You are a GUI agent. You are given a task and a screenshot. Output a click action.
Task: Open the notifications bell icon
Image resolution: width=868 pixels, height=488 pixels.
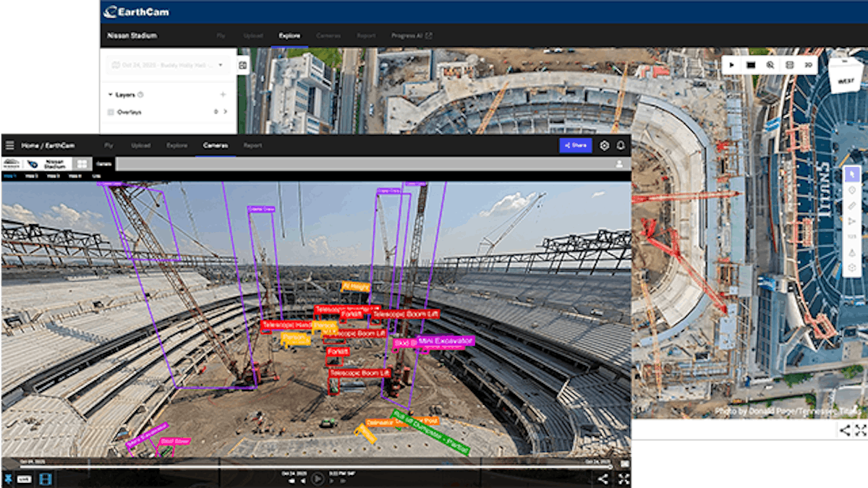coord(620,145)
